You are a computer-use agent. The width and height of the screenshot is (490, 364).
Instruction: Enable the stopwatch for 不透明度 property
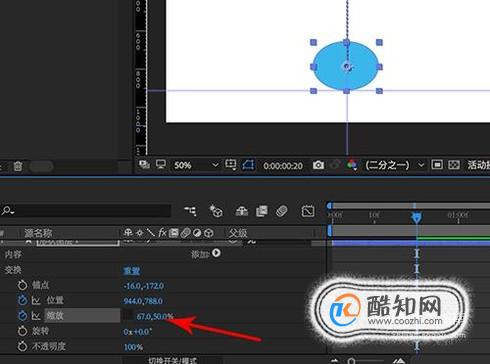click(x=22, y=346)
